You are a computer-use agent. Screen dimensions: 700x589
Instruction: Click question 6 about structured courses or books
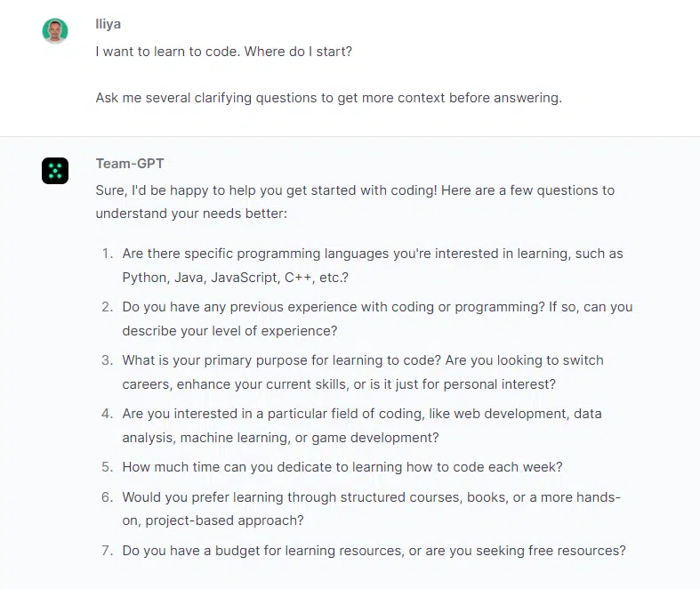pyautogui.click(x=371, y=509)
